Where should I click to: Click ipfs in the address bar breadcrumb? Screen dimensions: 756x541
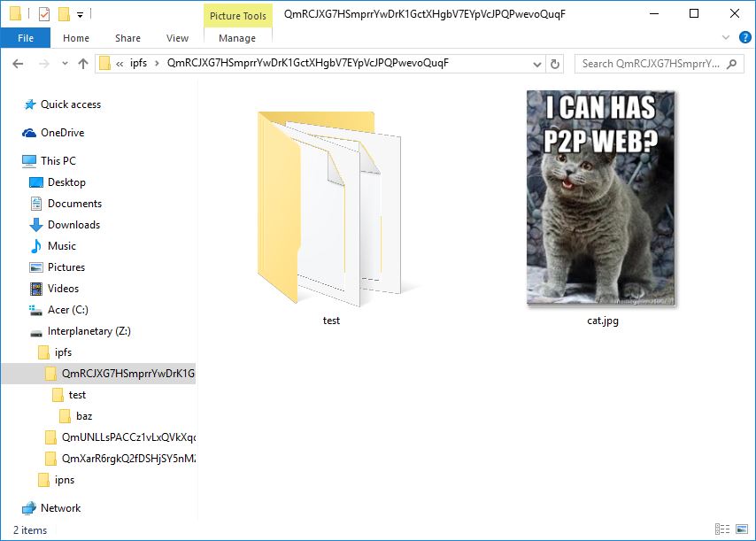click(x=138, y=63)
